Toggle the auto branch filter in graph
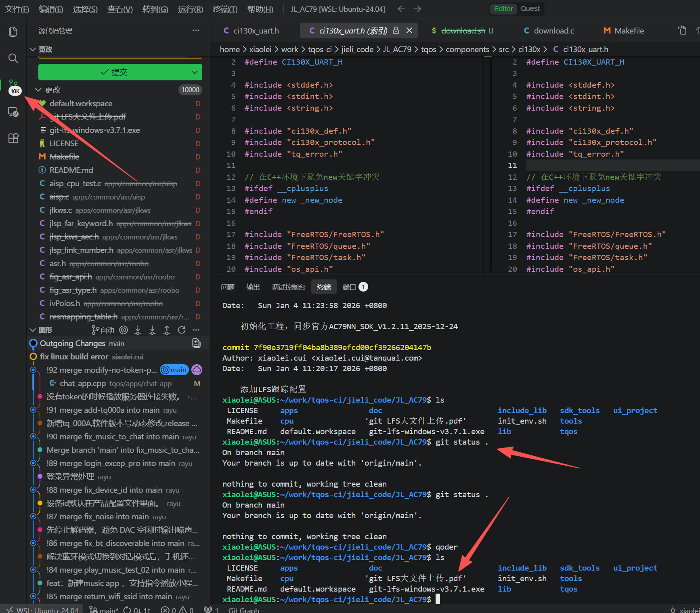Image resolution: width=700 pixels, height=613 pixels. [103, 330]
